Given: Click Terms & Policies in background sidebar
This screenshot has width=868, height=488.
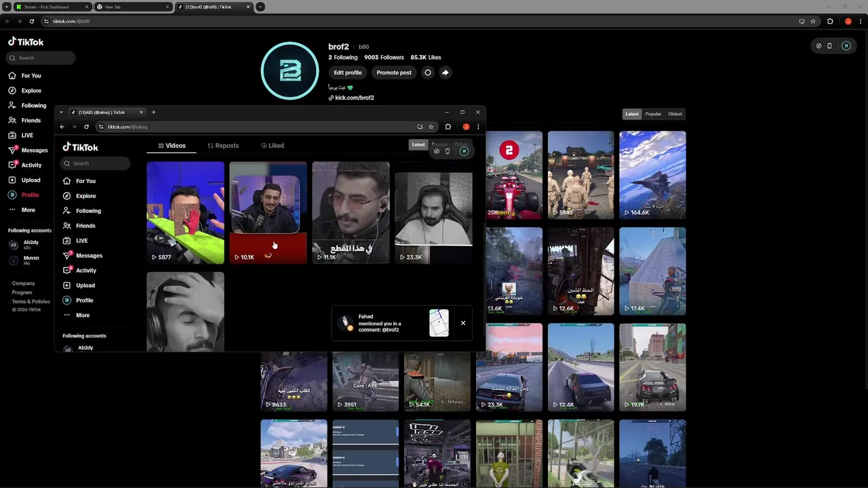Looking at the screenshot, I should pyautogui.click(x=31, y=302).
